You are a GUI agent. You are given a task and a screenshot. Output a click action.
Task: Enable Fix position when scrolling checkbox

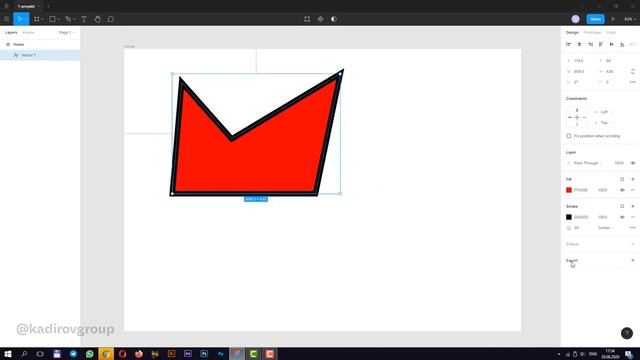[569, 136]
